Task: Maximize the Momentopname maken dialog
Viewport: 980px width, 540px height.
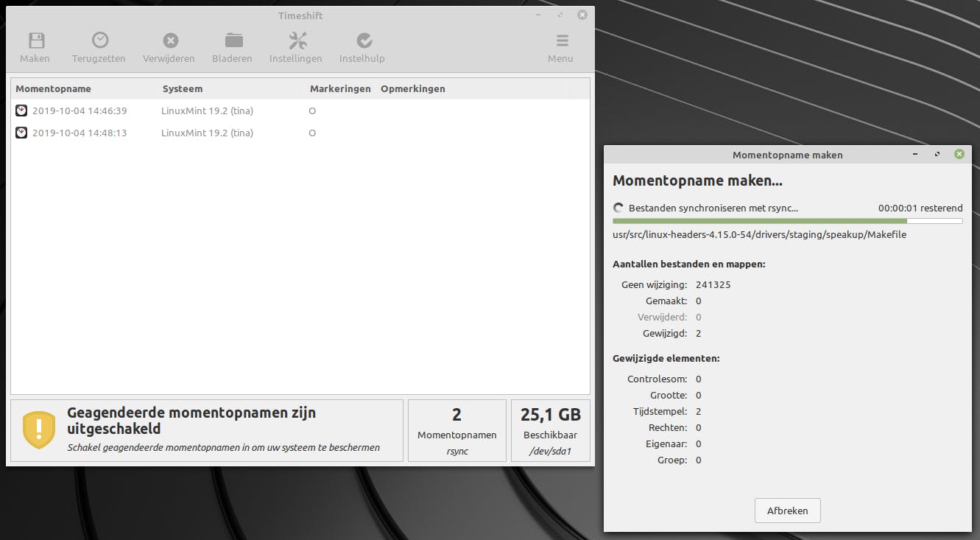Action: [937, 155]
